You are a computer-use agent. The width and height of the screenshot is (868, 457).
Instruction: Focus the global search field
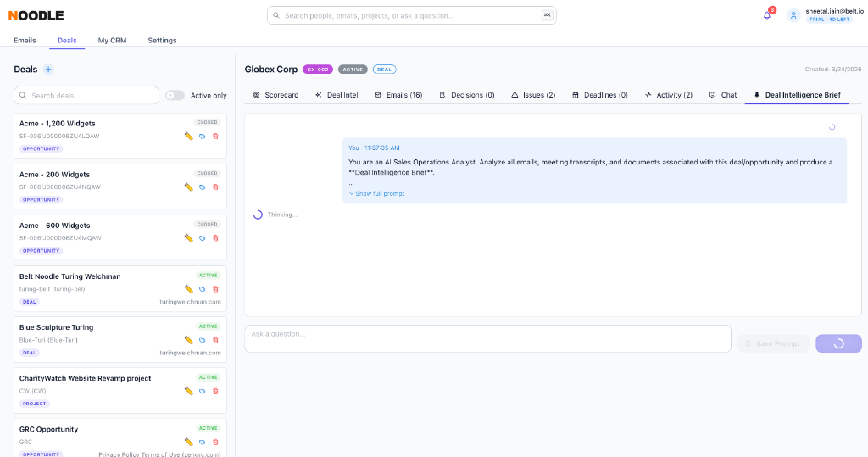411,15
